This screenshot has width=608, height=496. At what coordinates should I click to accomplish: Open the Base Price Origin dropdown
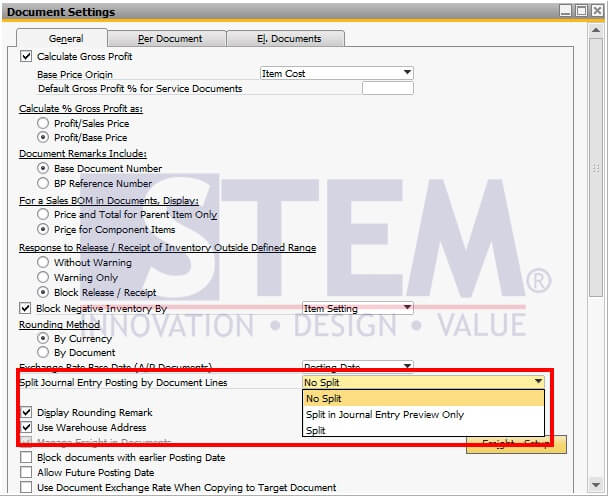point(337,73)
